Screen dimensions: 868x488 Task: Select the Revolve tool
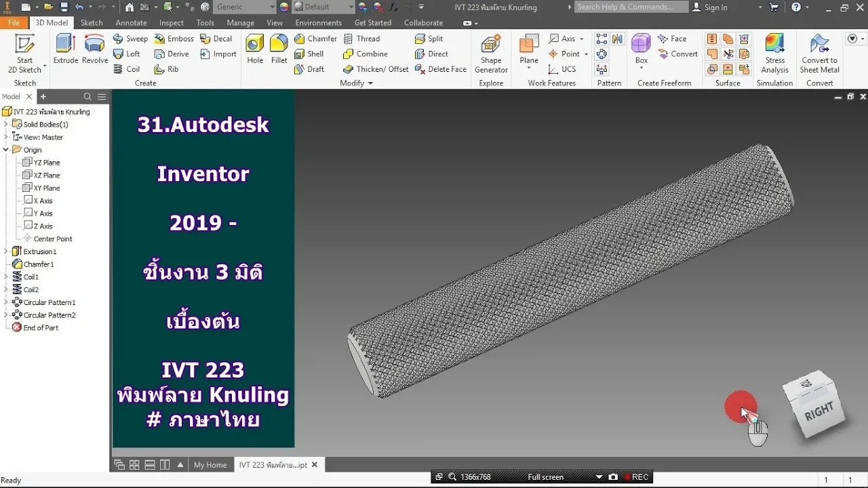(x=95, y=49)
